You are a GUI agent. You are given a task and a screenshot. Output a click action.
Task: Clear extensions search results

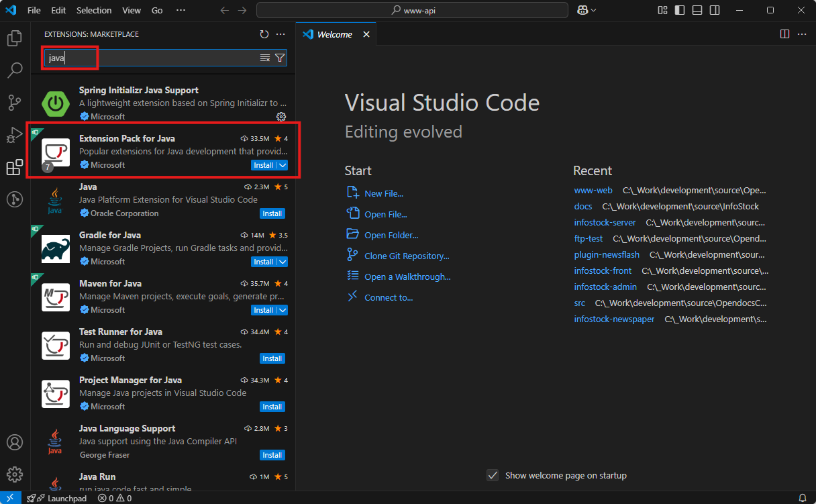(x=265, y=58)
